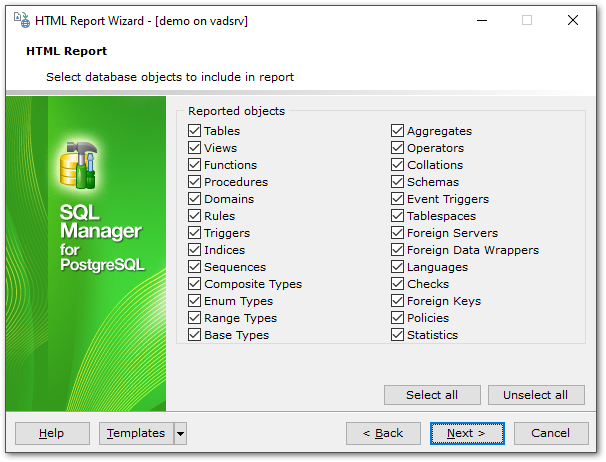Cancel the HTML Report Wizard
Viewport: 606px width, 462px height.
pyautogui.click(x=550, y=433)
